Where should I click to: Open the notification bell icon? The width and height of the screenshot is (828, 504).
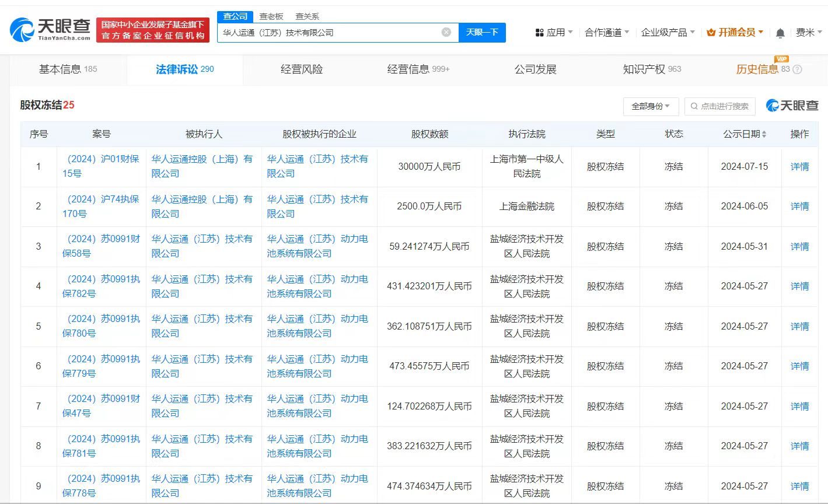pyautogui.click(x=780, y=33)
